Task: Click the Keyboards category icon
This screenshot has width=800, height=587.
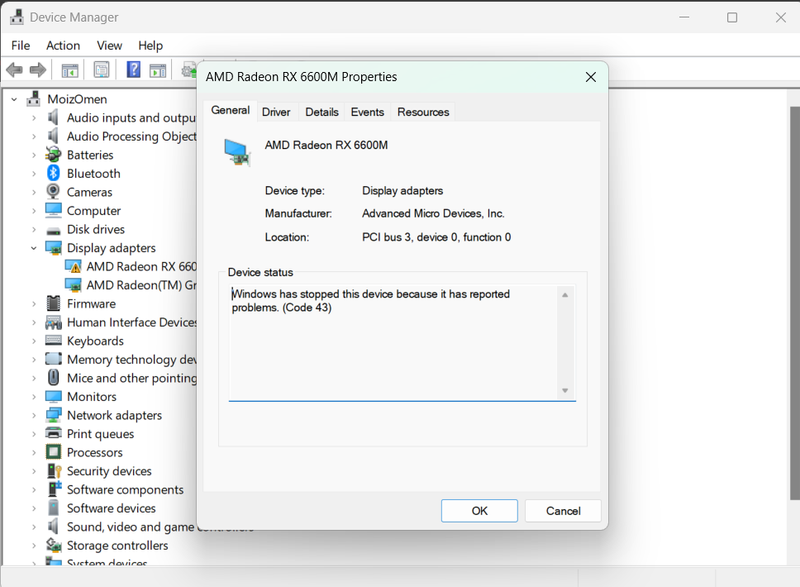Action: (53, 341)
